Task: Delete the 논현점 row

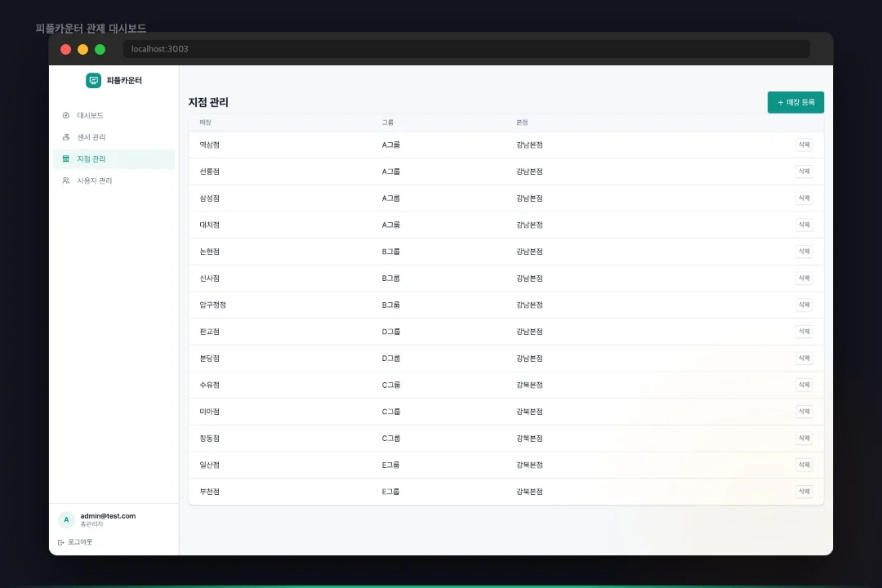Action: (804, 252)
